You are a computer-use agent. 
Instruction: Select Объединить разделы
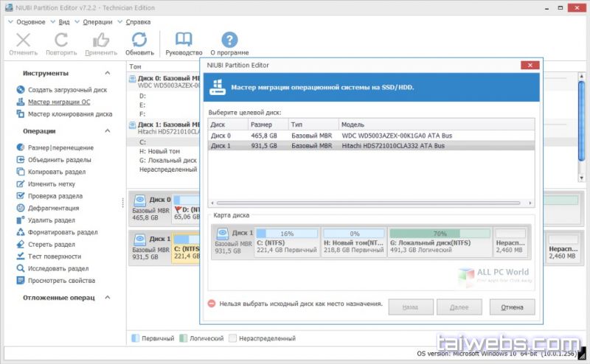(x=60, y=160)
